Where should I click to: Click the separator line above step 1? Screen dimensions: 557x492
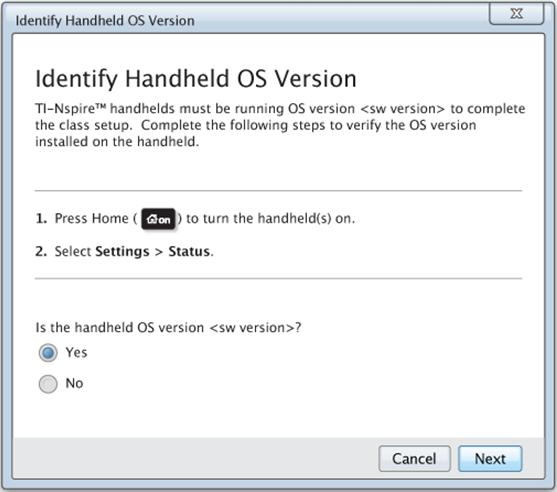coord(278,191)
